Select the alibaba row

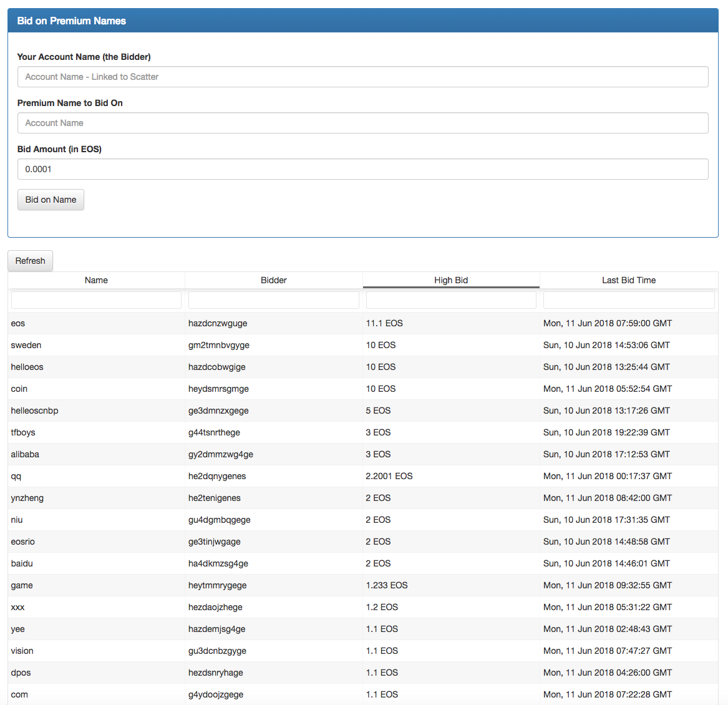(363, 454)
